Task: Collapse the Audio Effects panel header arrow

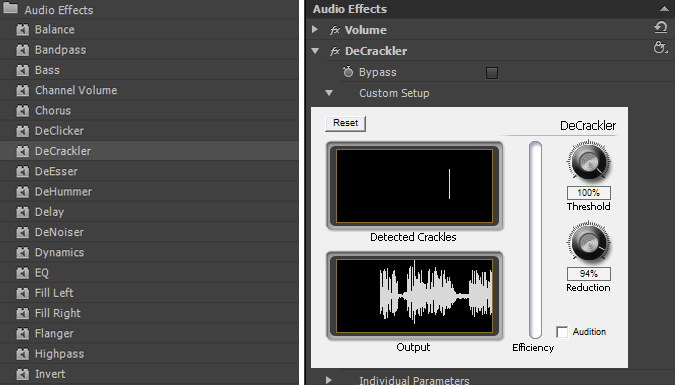Action: click(664, 9)
